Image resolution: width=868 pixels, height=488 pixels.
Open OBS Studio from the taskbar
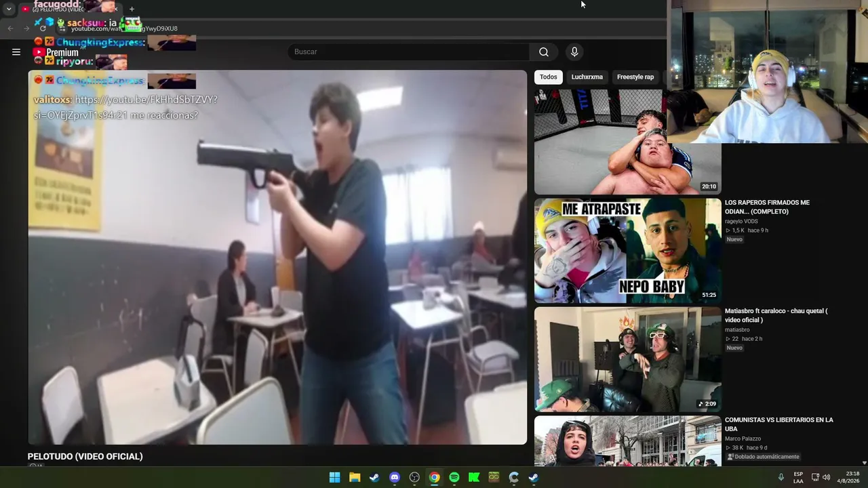coord(414,477)
